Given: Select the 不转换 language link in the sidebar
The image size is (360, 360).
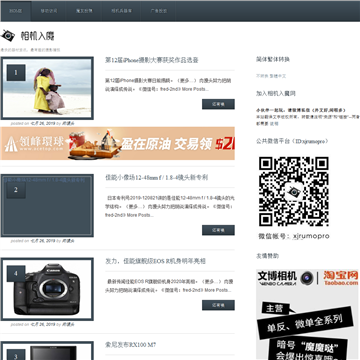Looking at the screenshot, I should (262, 76).
